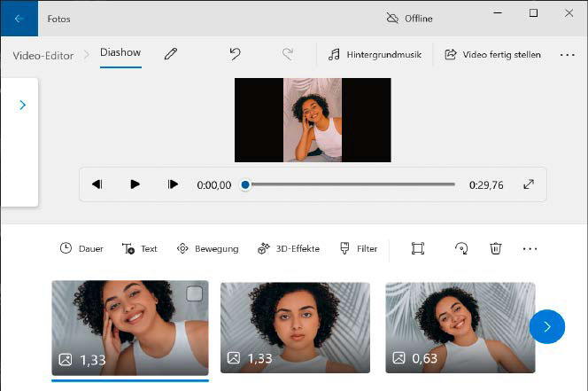Click the Fotos app title

point(58,19)
